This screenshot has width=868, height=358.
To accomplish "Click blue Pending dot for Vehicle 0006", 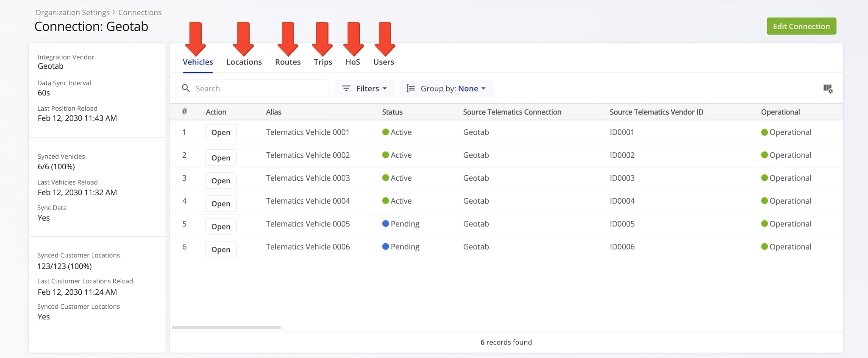I will click(386, 246).
